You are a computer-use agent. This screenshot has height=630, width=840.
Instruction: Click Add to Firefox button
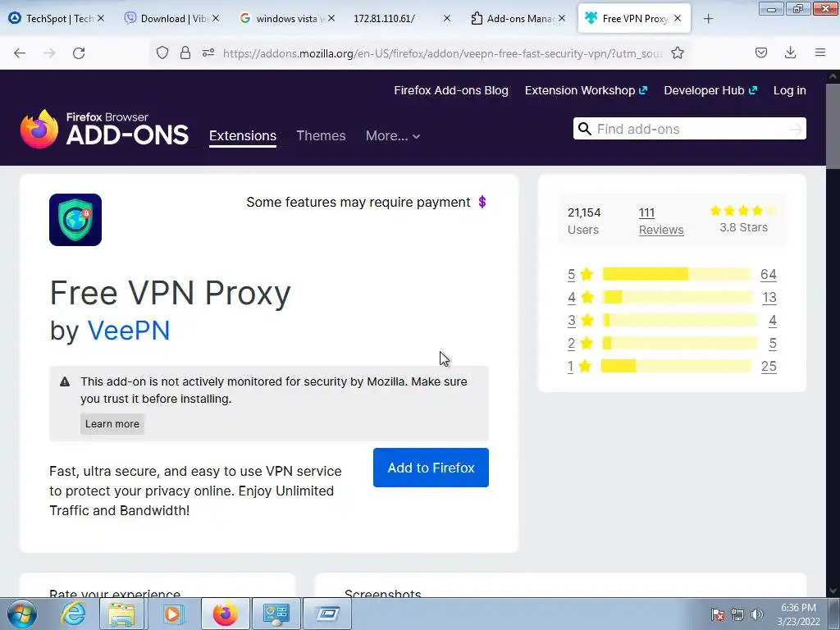[x=431, y=468]
